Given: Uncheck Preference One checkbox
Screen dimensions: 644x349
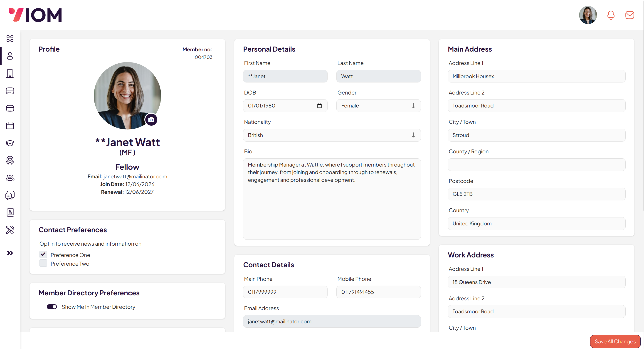Looking at the screenshot, I should coord(43,254).
